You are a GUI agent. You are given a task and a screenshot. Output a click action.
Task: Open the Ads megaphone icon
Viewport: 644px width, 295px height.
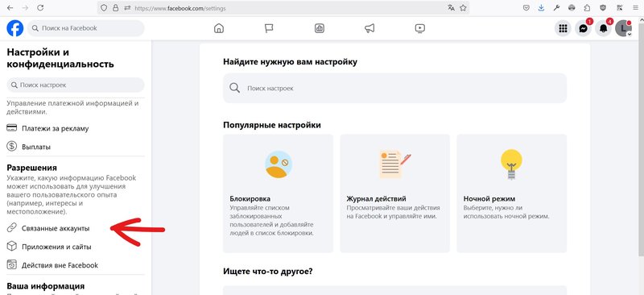(369, 28)
